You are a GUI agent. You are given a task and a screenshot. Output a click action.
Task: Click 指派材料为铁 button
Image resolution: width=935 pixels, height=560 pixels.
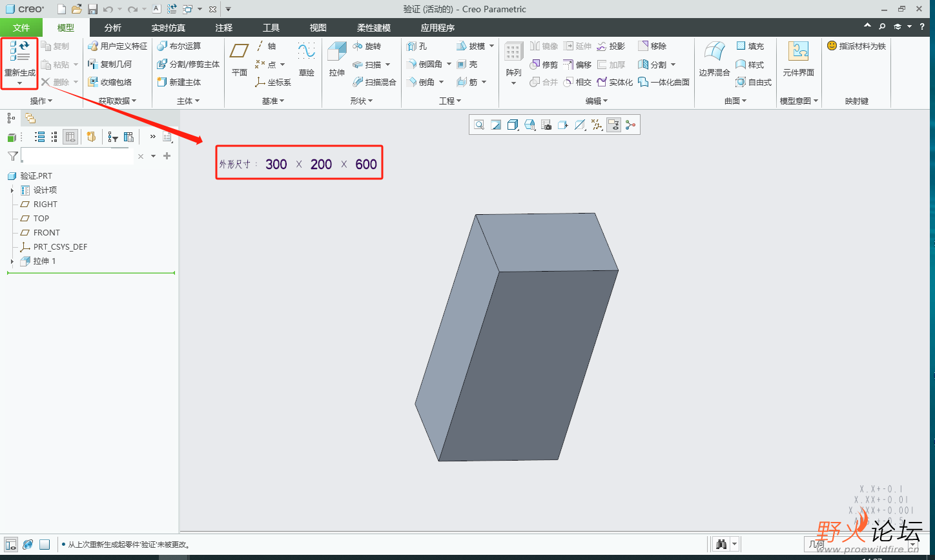[x=856, y=46]
